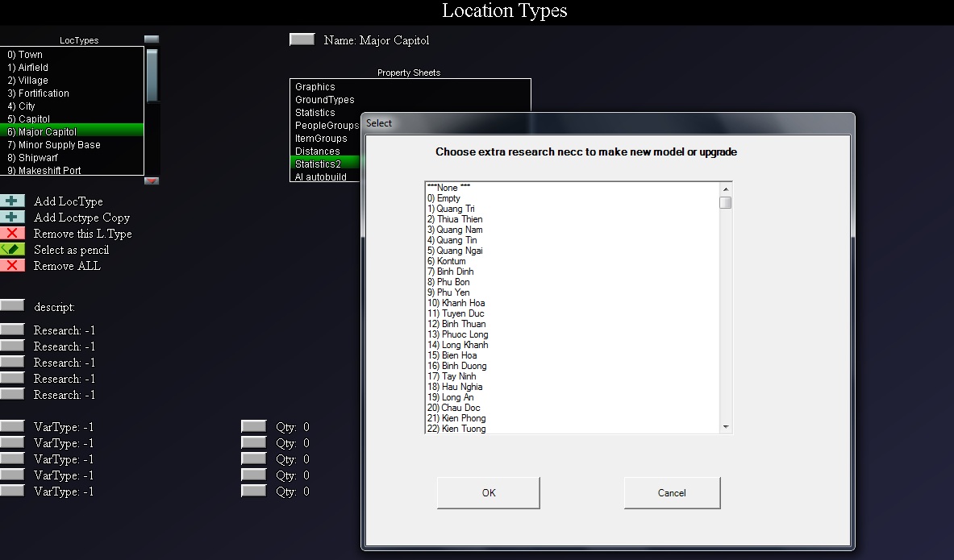Choose Khanh Hoa in the research list
This screenshot has height=560, width=954.
click(x=456, y=303)
